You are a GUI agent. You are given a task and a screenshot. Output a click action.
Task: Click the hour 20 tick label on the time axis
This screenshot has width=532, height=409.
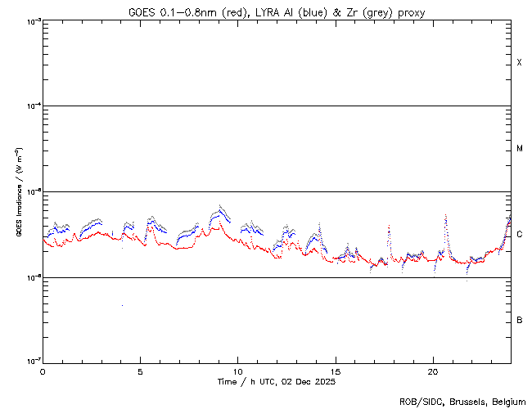(x=433, y=371)
